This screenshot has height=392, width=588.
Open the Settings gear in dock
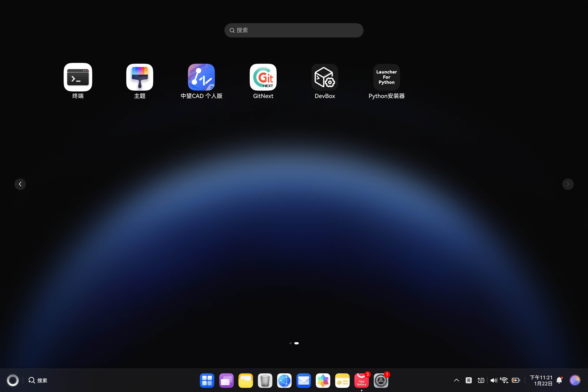(381, 381)
